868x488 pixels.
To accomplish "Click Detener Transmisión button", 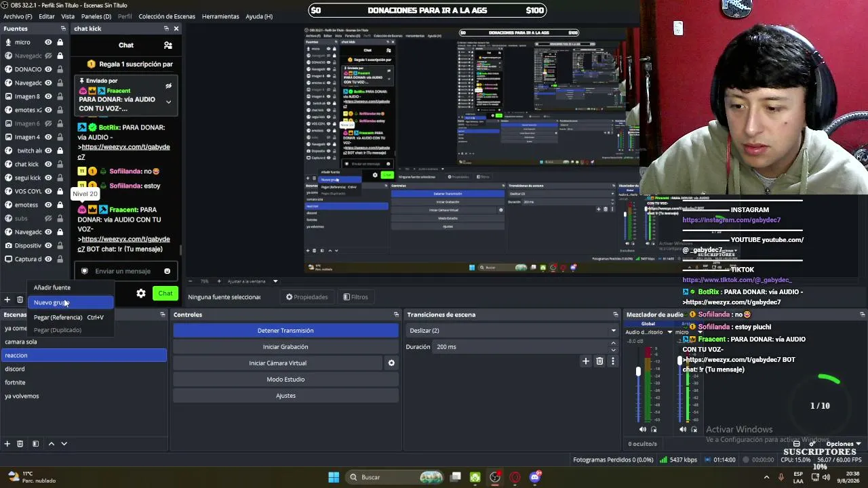I will click(x=285, y=331).
